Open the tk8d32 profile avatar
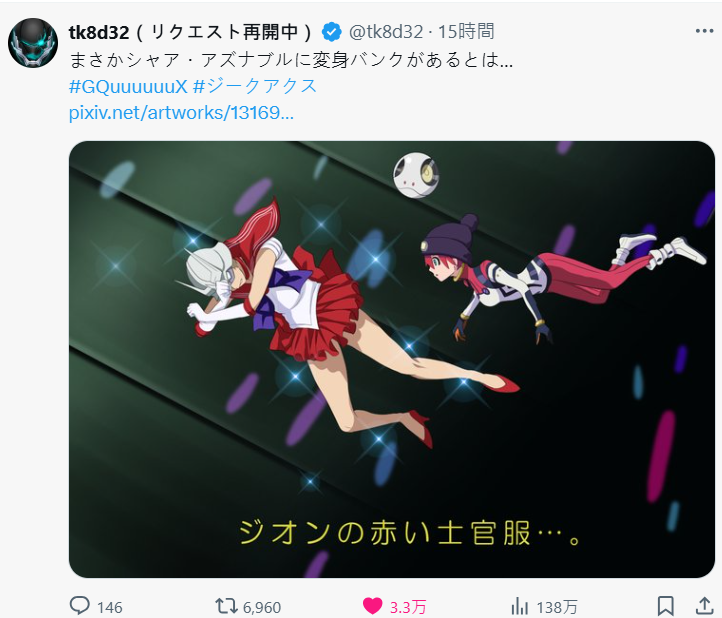This screenshot has width=722, height=618. coord(33,43)
